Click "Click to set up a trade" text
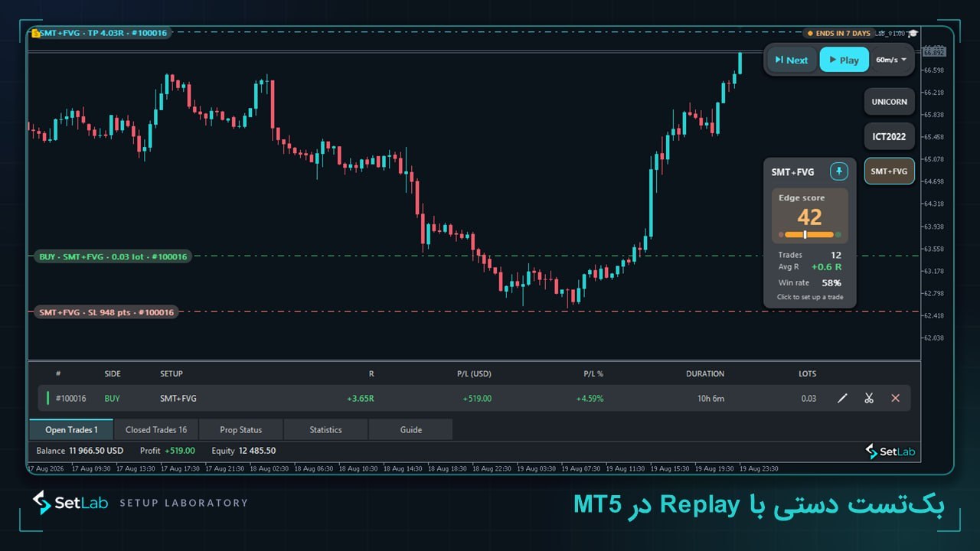This screenshot has height=551, width=980. click(x=809, y=297)
